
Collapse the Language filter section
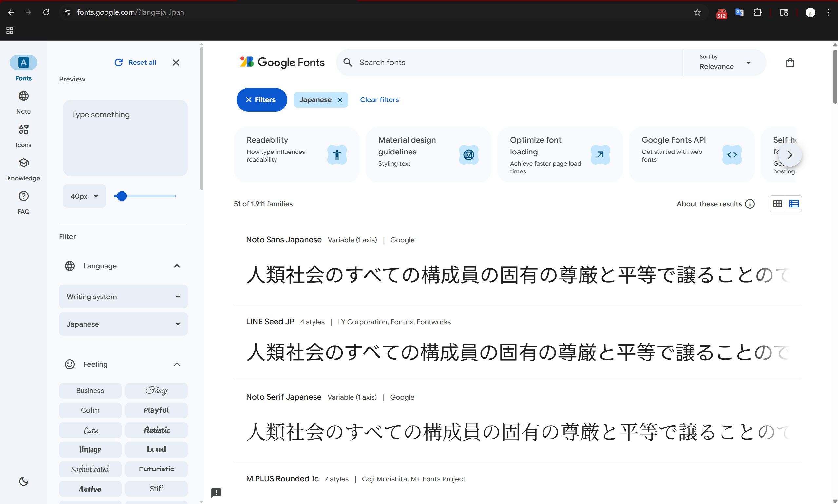177,266
